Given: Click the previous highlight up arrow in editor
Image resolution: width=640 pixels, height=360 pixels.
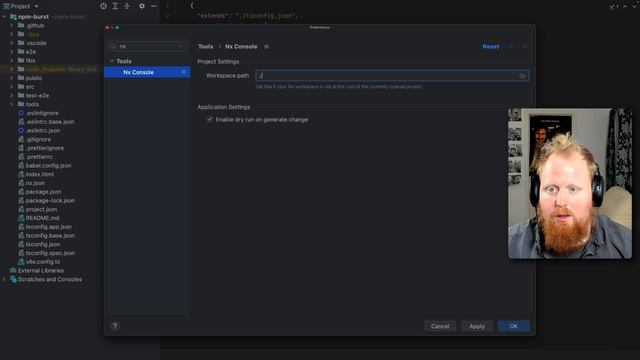Looking at the screenshot, I should pos(625,6).
